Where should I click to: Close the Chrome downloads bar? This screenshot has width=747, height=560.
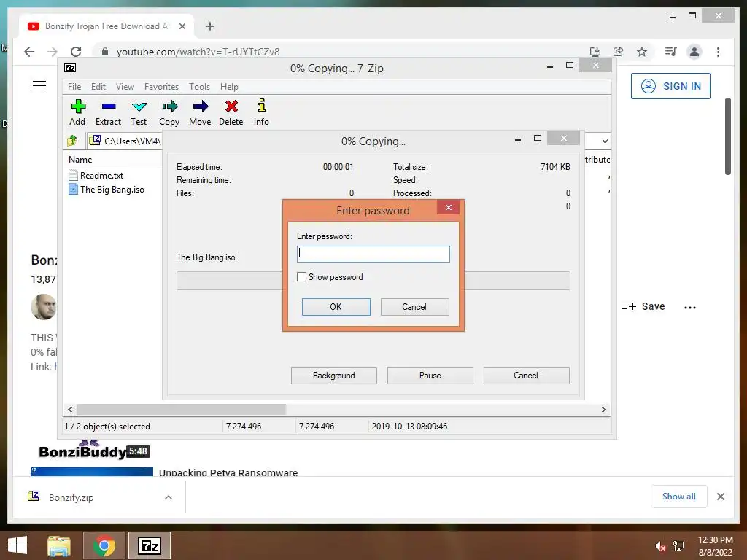pyautogui.click(x=720, y=497)
